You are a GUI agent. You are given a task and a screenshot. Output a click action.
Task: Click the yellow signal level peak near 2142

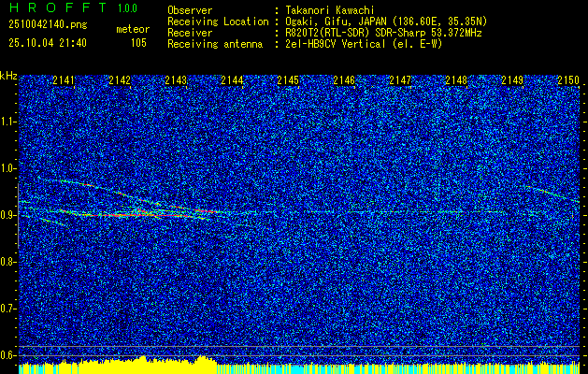pos(142,359)
